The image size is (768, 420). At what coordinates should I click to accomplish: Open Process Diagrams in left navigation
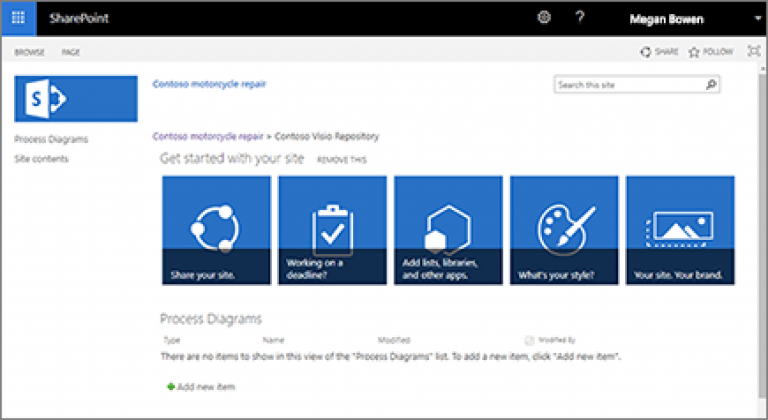(51, 139)
